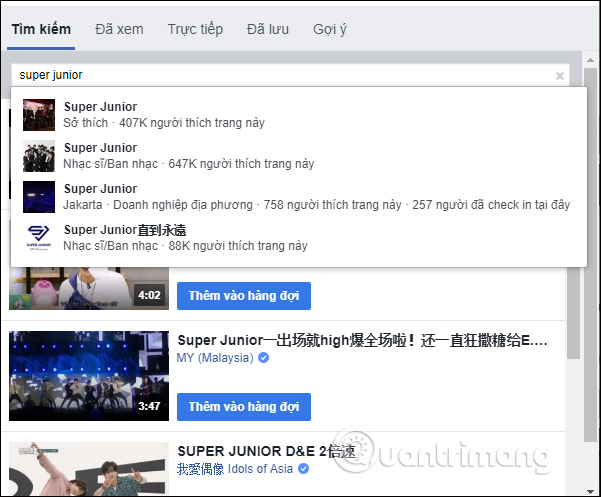Open video title Super Junior一出场就high爆全场啦
This screenshot has width=601, height=497.
coord(362,340)
